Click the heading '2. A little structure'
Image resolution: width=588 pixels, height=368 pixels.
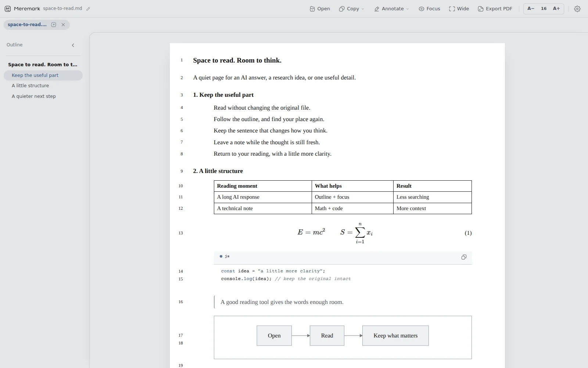218,171
